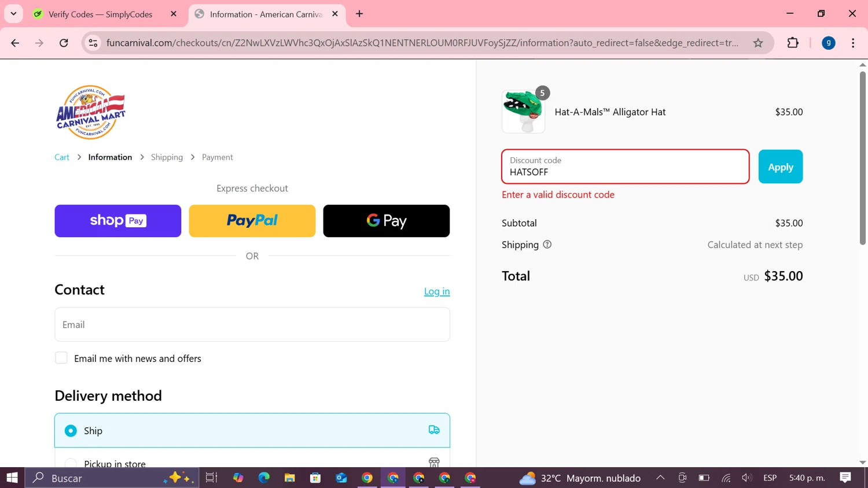Open the volume speaker control
The height and width of the screenshot is (488, 868).
[747, 478]
